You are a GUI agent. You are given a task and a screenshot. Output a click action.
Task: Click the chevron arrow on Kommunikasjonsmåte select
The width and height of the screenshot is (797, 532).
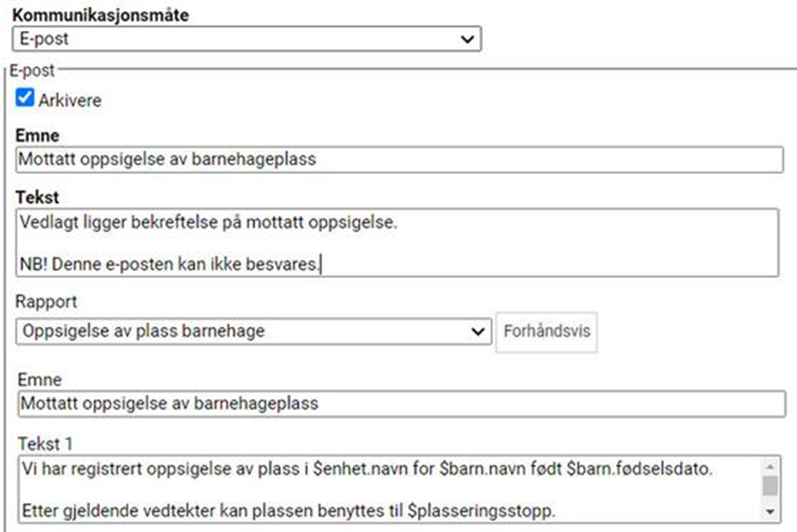pyautogui.click(x=467, y=39)
